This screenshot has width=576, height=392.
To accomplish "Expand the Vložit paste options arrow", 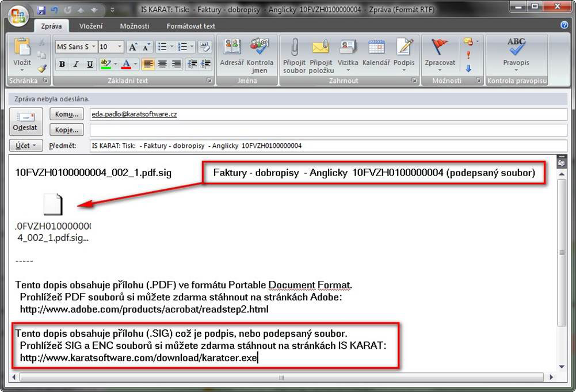I will coord(22,70).
